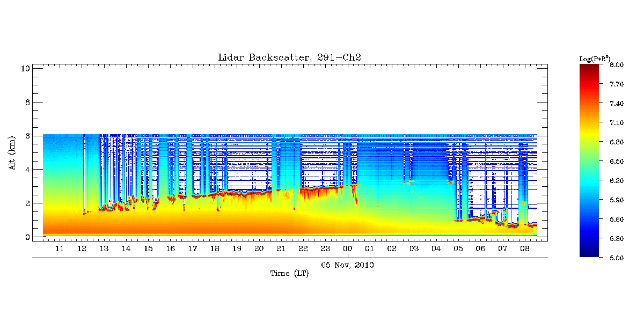The width and height of the screenshot is (644, 322).
Task: Click the altitude tick label 2
Action: (x=27, y=203)
